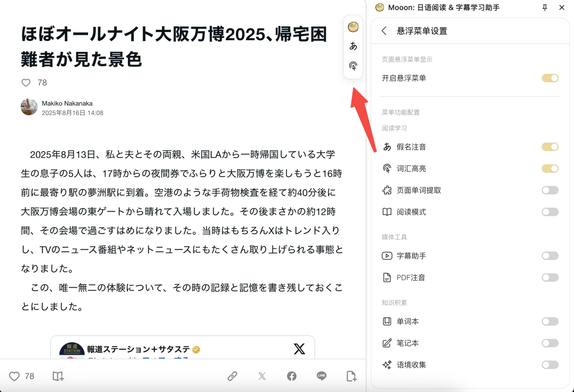This screenshot has height=392, width=574.
Task: Click the like count 78 under the title
Action: coord(42,83)
